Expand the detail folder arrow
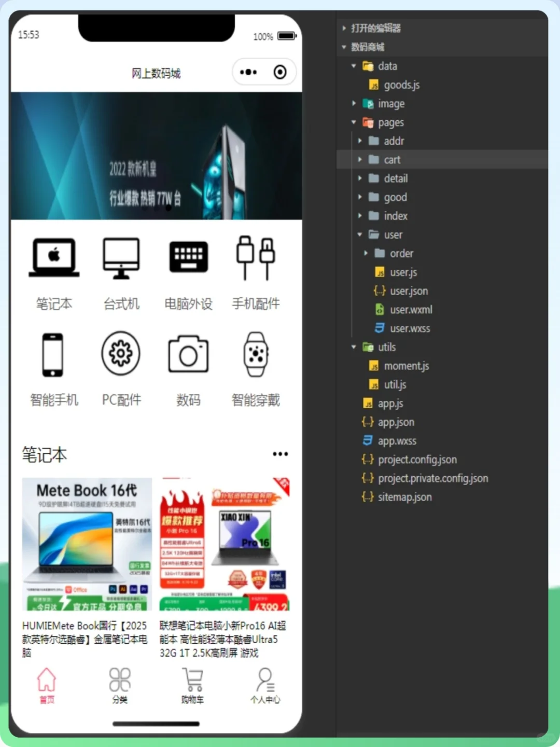 pyautogui.click(x=360, y=178)
